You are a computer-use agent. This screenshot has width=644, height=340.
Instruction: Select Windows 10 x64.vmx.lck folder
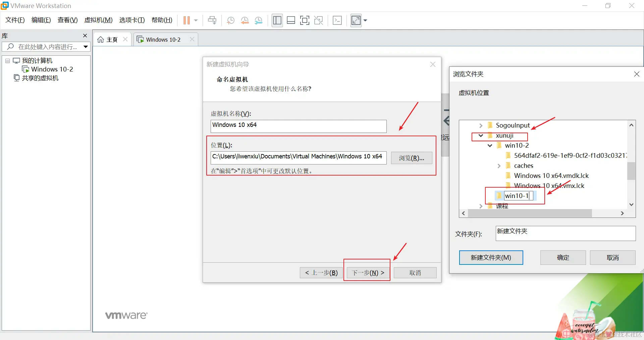pyautogui.click(x=549, y=186)
